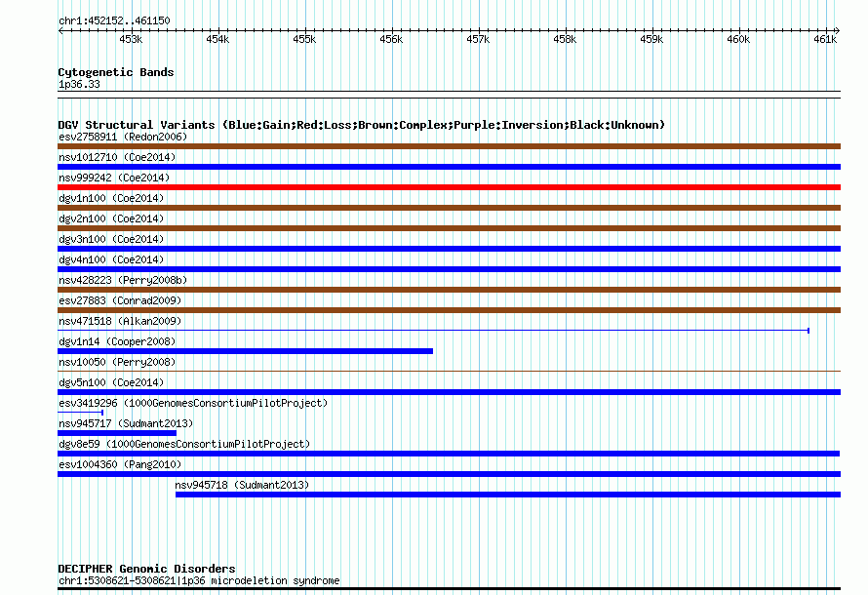Select the red nsv999242 loss bar
Image resolution: width=868 pixels, height=595 pixels.
click(449, 187)
